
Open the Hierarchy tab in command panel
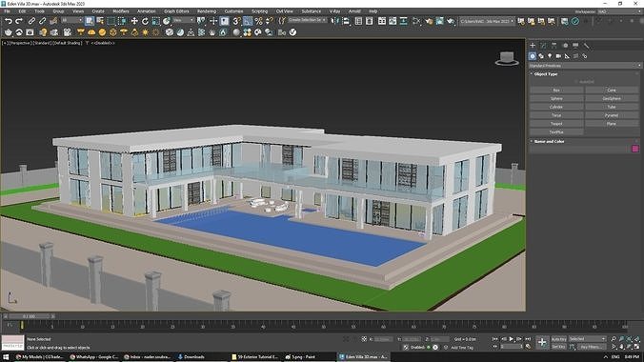click(554, 45)
